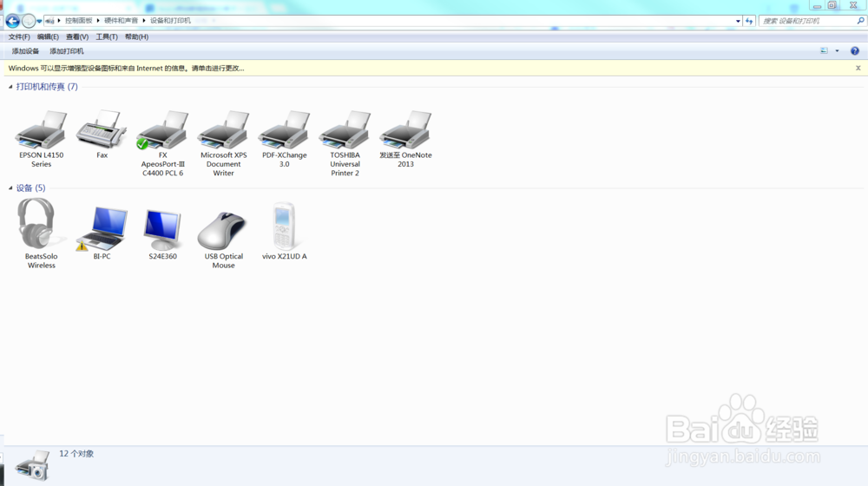Screen dimensions: 868x486
Task: Click the 打印机和传真 (7) group header text
Action: pos(47,87)
